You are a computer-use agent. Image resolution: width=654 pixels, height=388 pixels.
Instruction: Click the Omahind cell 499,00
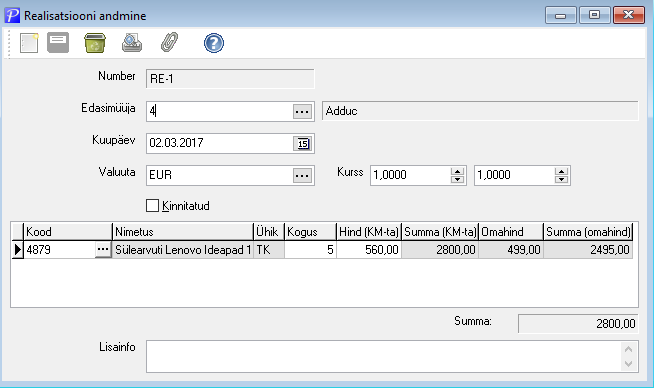click(x=511, y=250)
